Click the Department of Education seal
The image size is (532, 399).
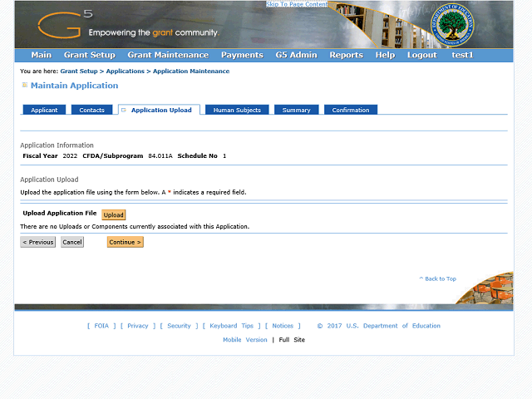click(452, 25)
